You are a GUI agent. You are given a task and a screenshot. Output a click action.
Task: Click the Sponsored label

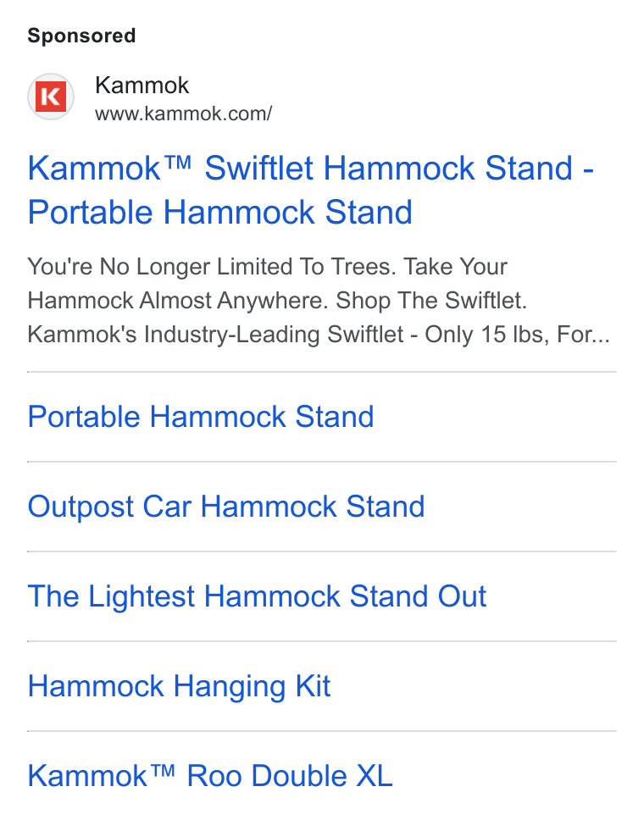coord(81,36)
